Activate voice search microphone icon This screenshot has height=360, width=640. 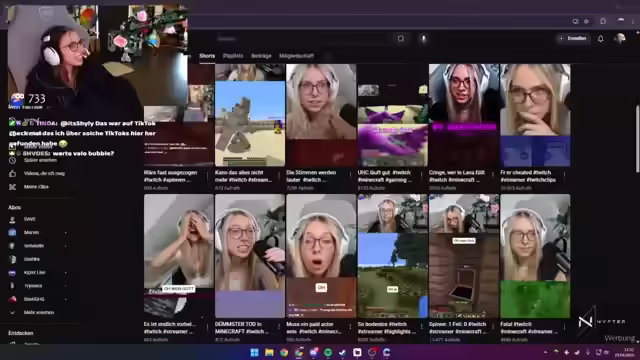423,38
